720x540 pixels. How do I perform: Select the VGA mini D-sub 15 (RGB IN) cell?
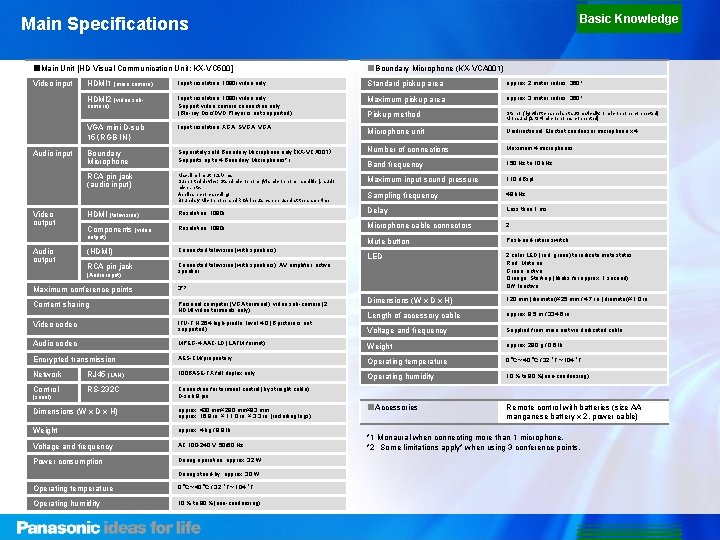point(125,132)
